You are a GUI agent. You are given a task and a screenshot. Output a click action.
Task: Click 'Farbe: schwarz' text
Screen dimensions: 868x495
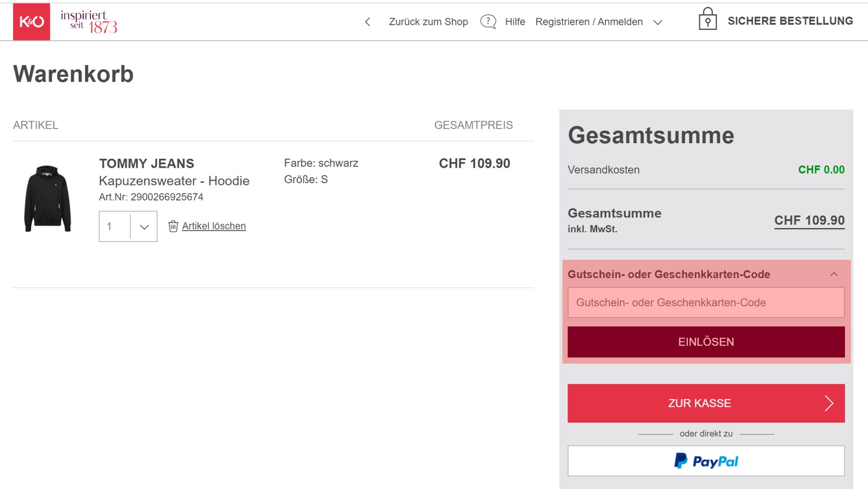(321, 163)
